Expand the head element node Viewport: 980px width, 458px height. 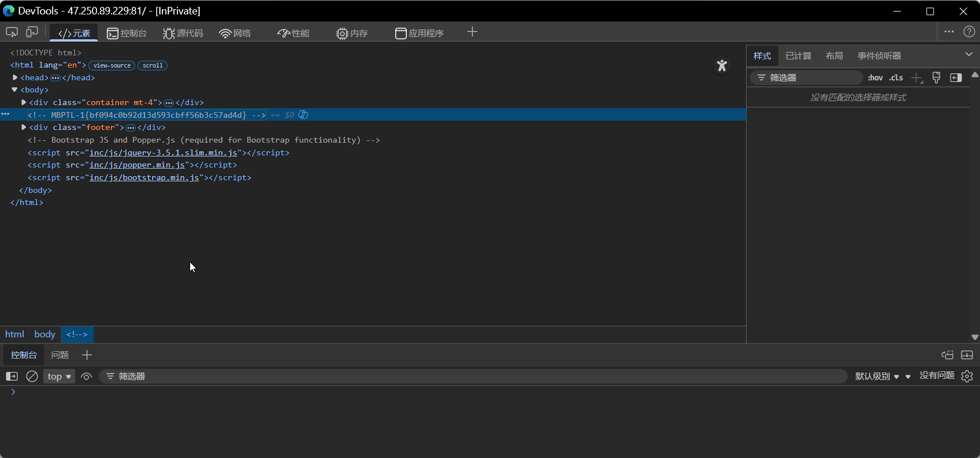point(15,77)
